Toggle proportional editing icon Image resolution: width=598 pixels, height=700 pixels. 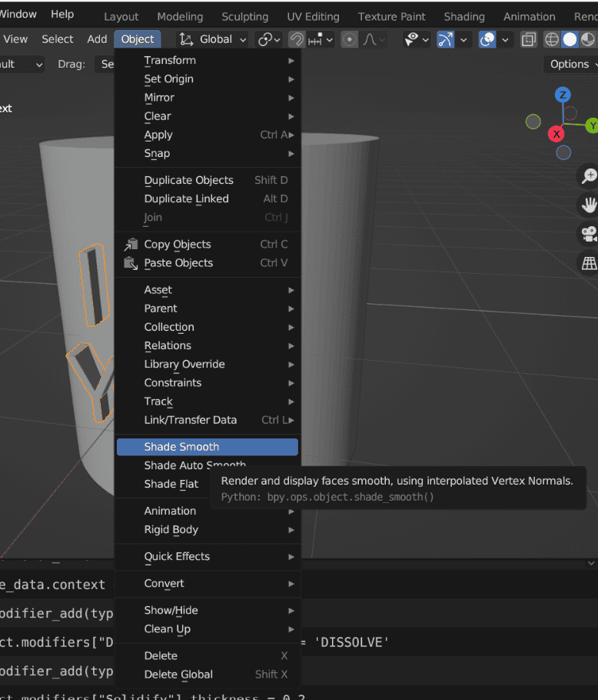350,40
